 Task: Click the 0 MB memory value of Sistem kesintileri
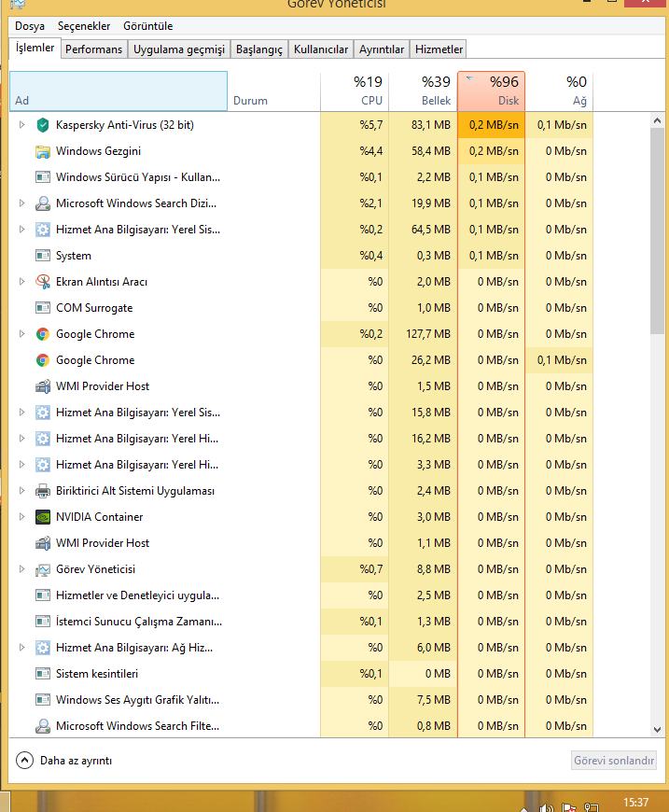tap(438, 674)
